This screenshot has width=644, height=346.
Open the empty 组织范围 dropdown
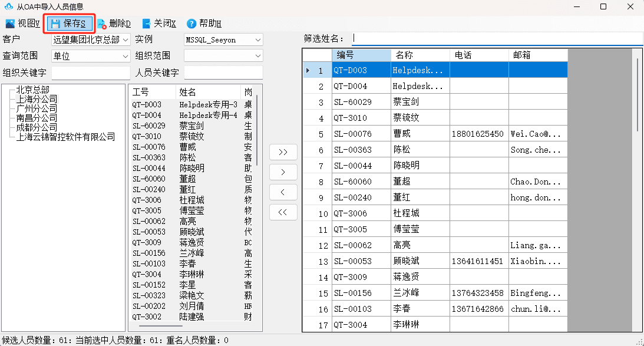pos(223,56)
